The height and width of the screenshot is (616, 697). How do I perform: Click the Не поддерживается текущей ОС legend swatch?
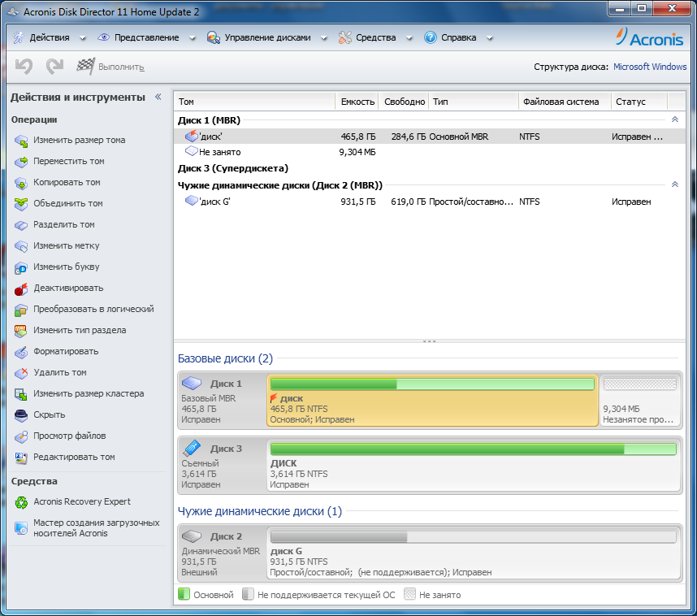[x=248, y=594]
